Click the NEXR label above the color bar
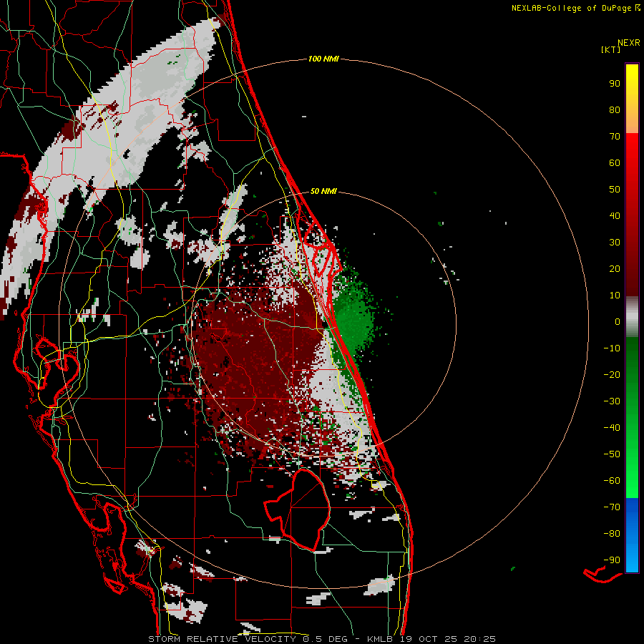Image resolution: width=644 pixels, height=644 pixels. pyautogui.click(x=629, y=43)
